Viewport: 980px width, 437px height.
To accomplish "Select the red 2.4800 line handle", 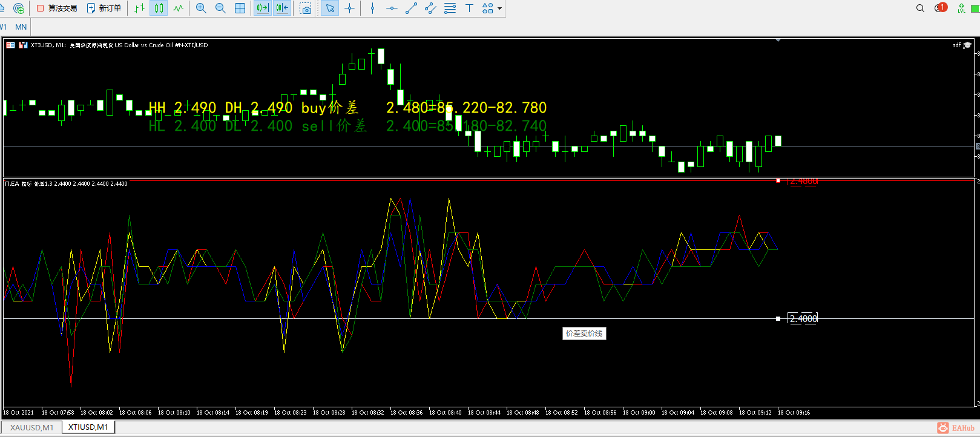I will coord(778,180).
